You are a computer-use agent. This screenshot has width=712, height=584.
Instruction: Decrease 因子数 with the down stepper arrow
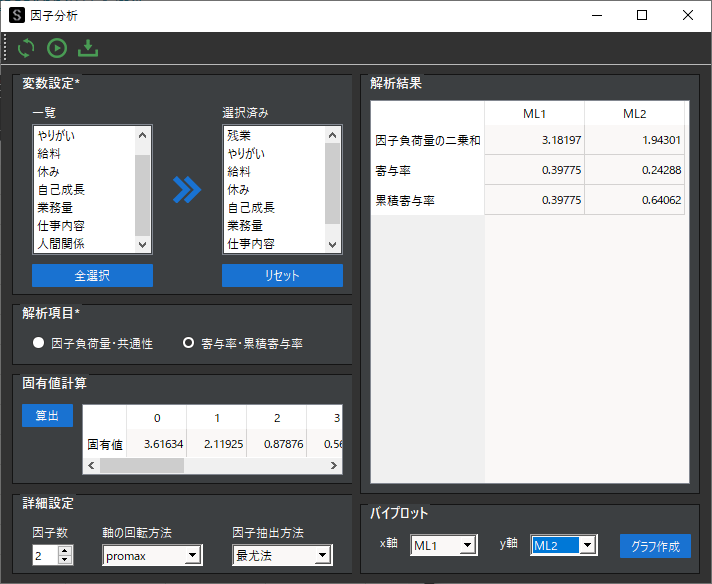coord(65,559)
